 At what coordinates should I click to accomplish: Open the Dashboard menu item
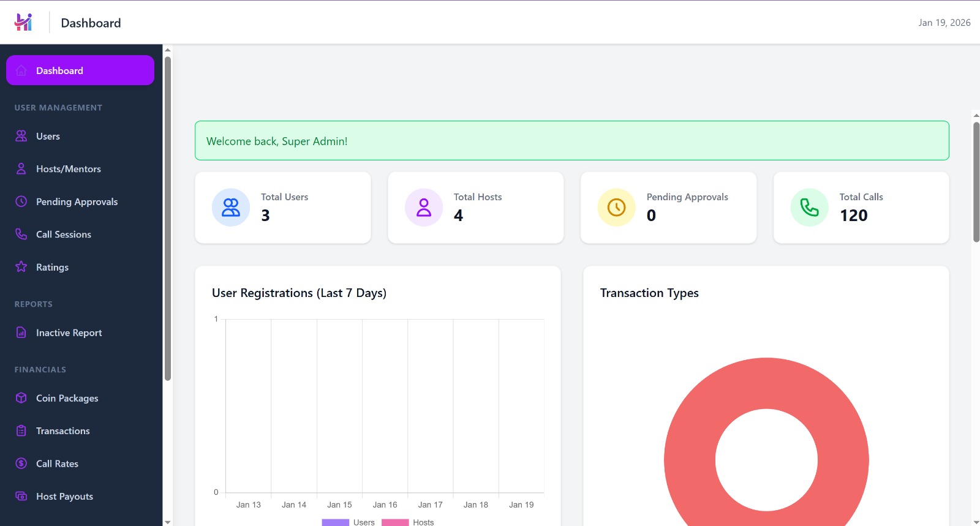click(80, 70)
